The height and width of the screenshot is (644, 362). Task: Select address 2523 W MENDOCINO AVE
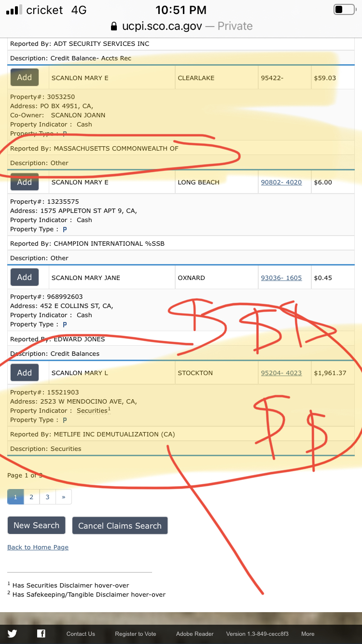[73, 401]
